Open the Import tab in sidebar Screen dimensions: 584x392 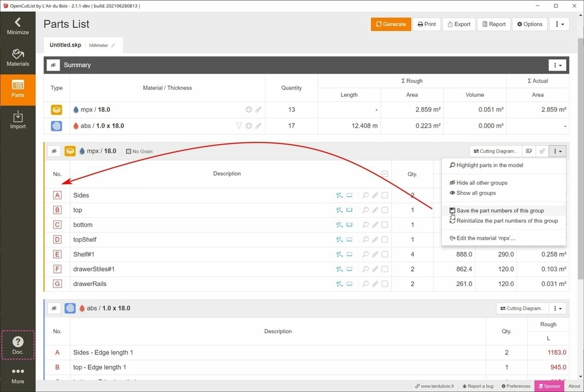18,120
